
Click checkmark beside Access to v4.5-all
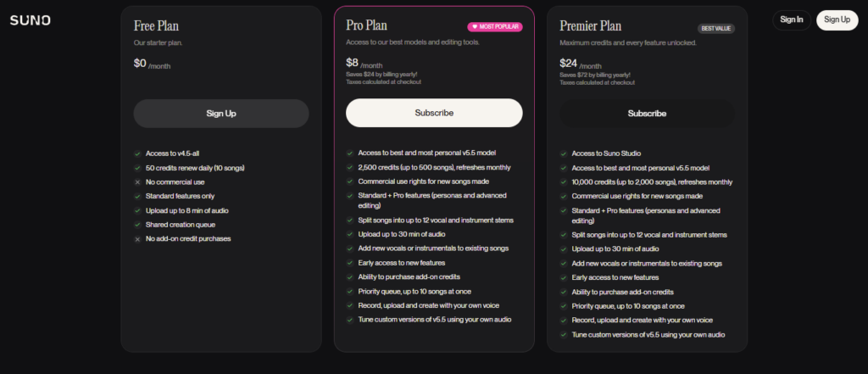(137, 154)
